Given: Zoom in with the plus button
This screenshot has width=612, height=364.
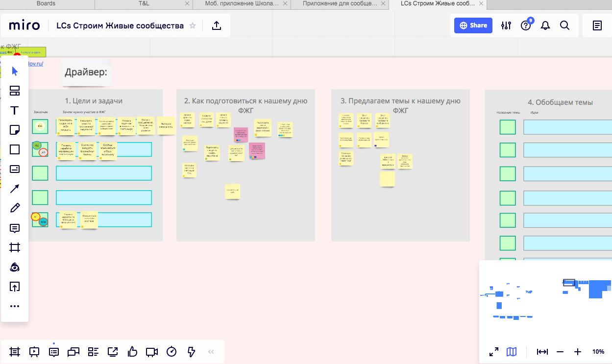Looking at the screenshot, I should point(578,352).
